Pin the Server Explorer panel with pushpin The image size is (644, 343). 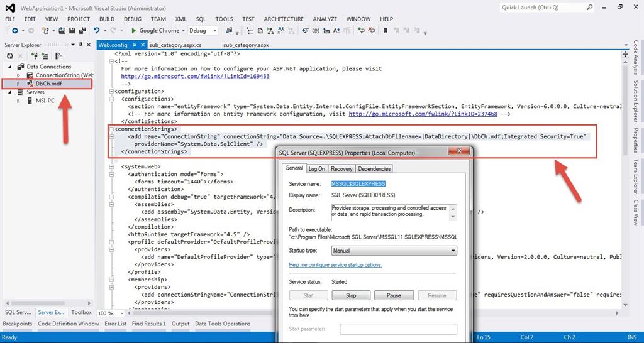coord(80,45)
